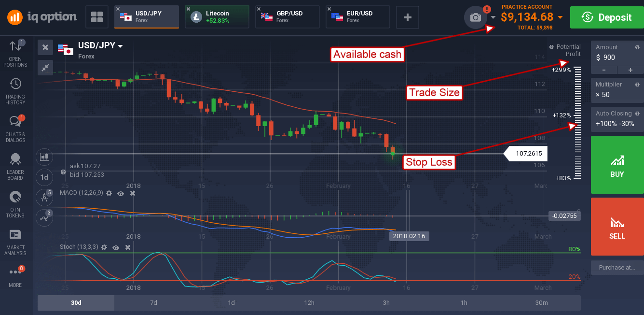Open OTN Tokens section
This screenshot has width=644, height=315.
click(15, 205)
